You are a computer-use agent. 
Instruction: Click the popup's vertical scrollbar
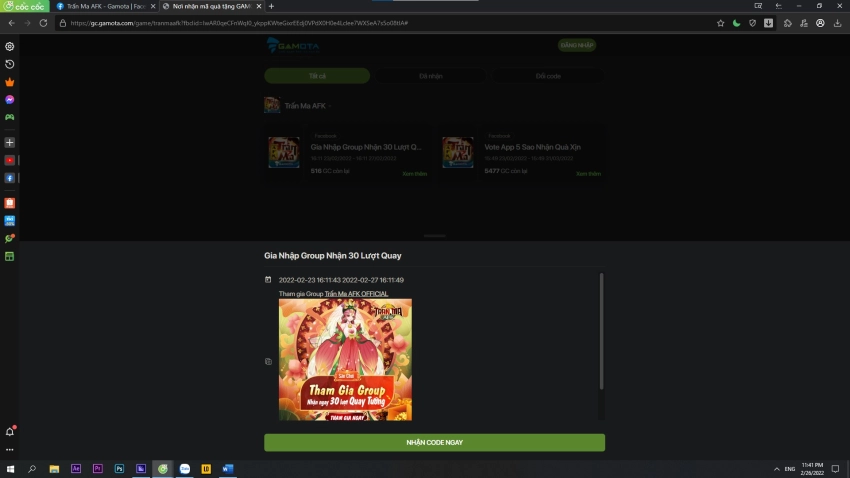[601, 330]
